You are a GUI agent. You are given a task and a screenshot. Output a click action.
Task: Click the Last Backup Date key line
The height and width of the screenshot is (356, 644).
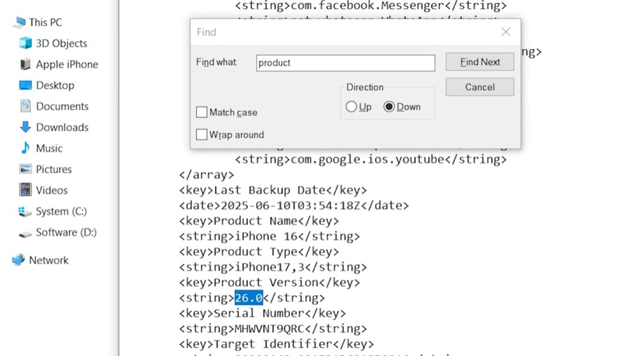[x=273, y=191]
